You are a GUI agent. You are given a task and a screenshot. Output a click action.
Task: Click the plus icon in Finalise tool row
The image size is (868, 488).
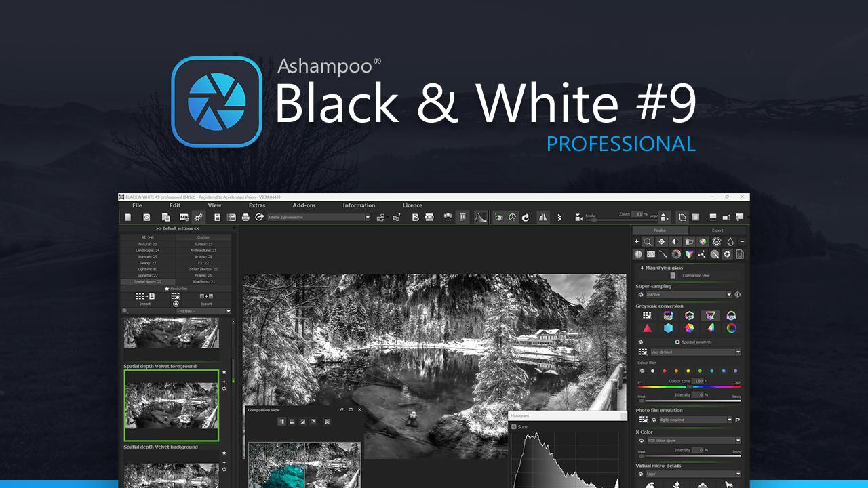point(637,241)
